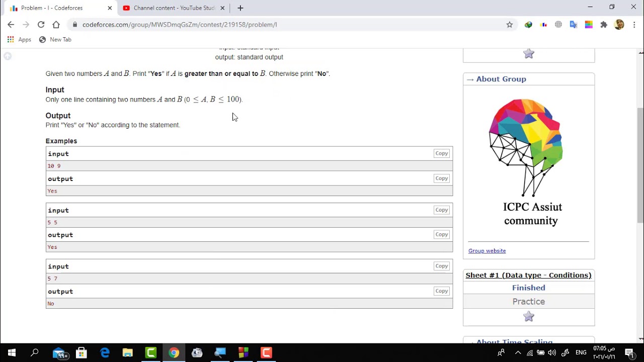Viewport: 644px width, 362px height.
Task: Click the star icon under Practice
Action: 529,316
